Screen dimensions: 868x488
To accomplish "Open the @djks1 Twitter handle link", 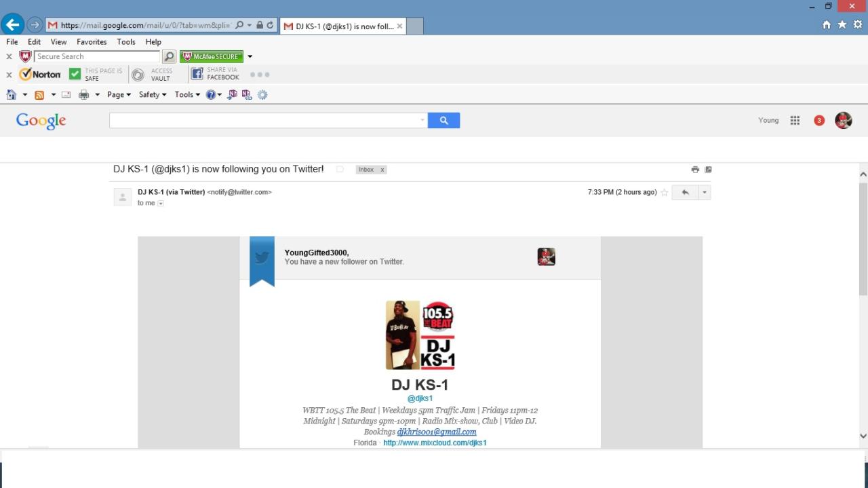I will (x=420, y=398).
